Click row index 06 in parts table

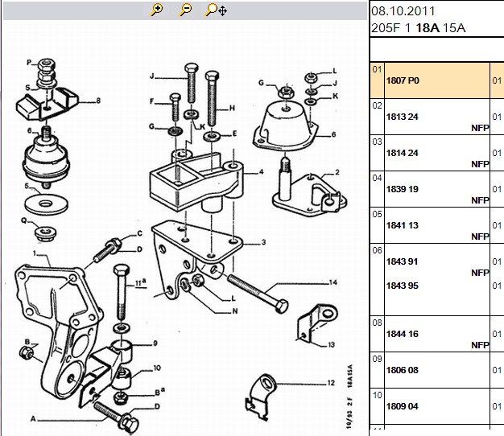[x=377, y=250]
